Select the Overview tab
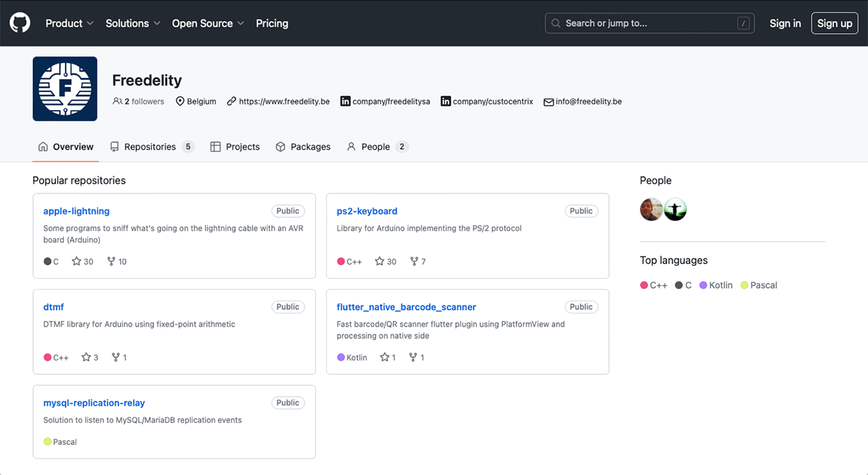This screenshot has height=475, width=868. coord(66,146)
